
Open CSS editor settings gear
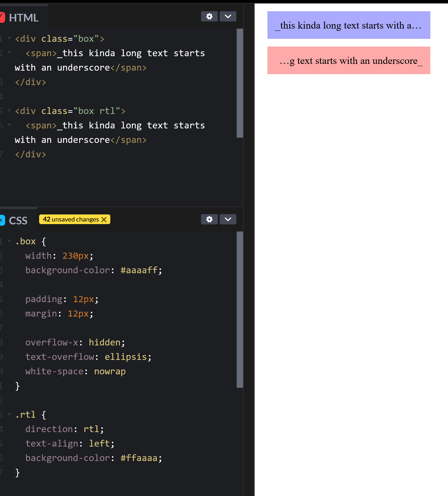click(209, 219)
